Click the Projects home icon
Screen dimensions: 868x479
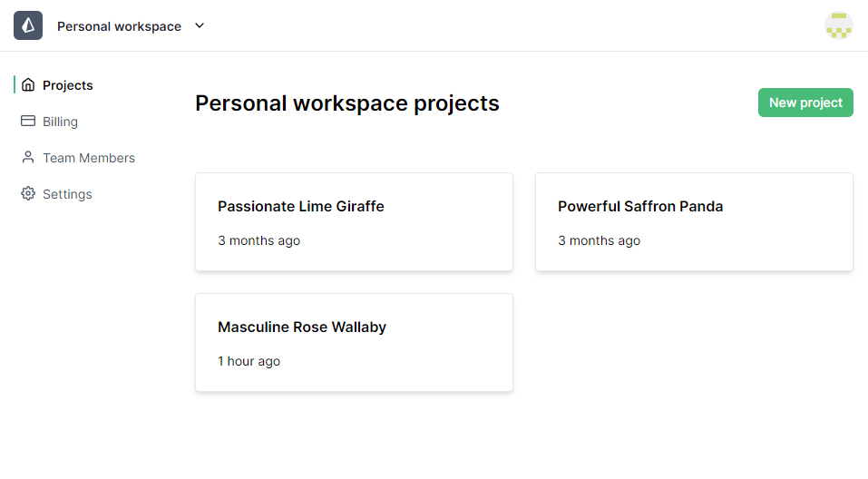[28, 85]
